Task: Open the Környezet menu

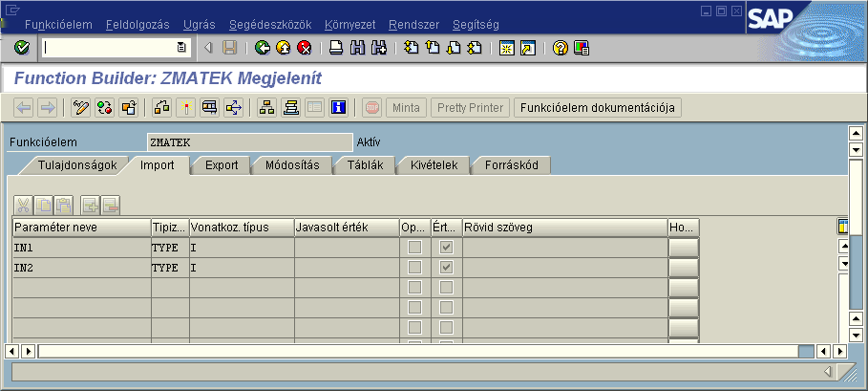Action: [x=349, y=25]
